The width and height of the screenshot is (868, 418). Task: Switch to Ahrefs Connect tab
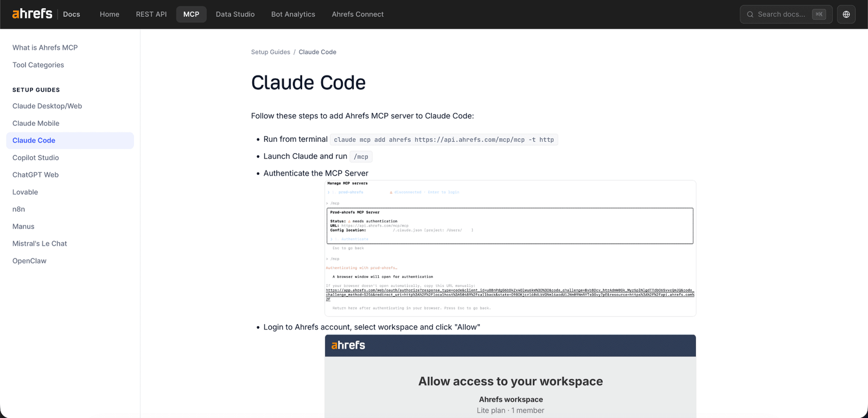pyautogui.click(x=358, y=14)
